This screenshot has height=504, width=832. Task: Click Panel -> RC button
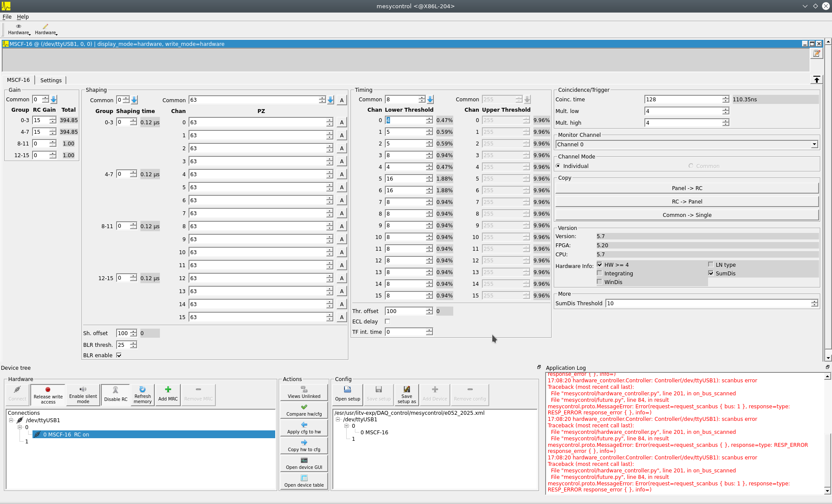coord(687,188)
